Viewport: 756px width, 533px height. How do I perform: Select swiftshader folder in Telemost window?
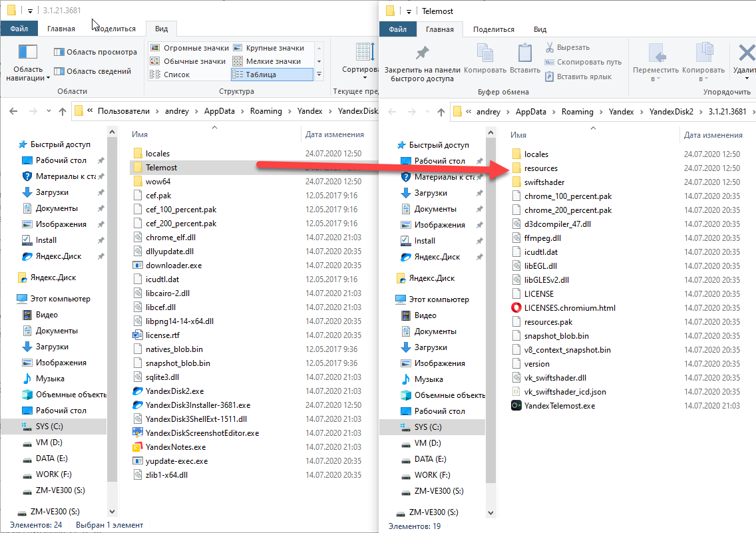(x=544, y=182)
